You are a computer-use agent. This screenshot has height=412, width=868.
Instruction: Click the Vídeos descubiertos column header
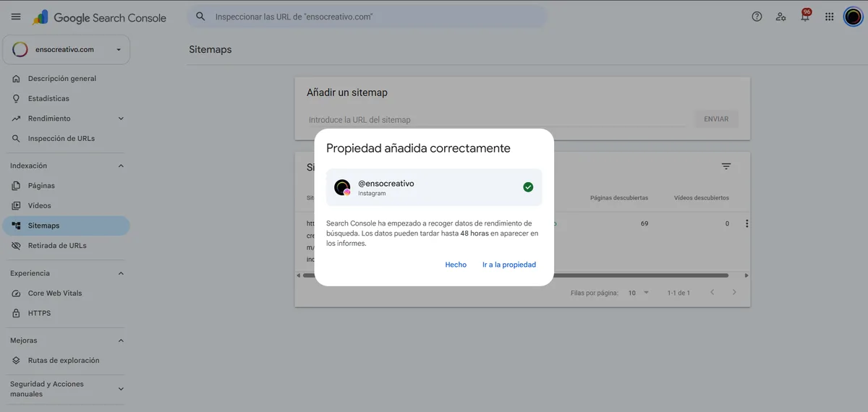pyautogui.click(x=702, y=197)
